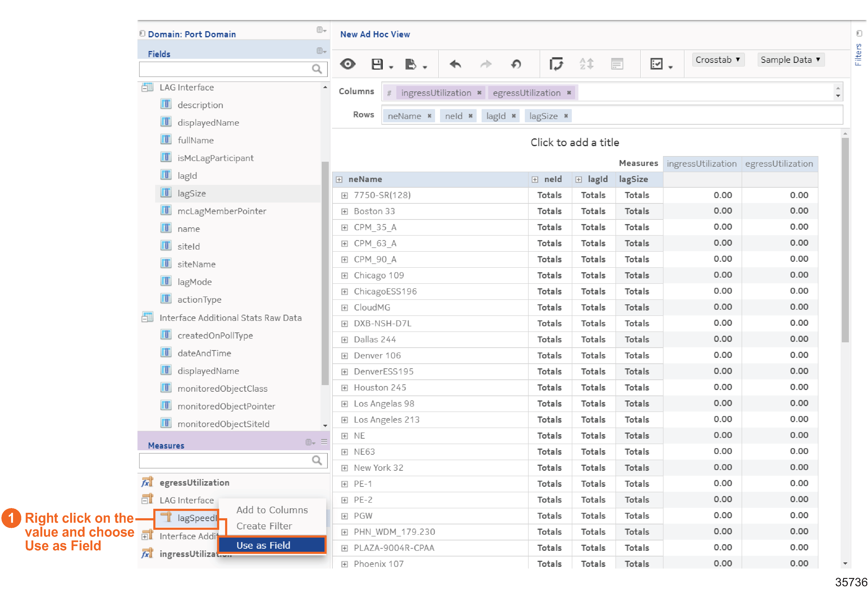Screen dimensions: 868x590
Task: Remove ingressUtilization from Columns
Action: coord(479,93)
